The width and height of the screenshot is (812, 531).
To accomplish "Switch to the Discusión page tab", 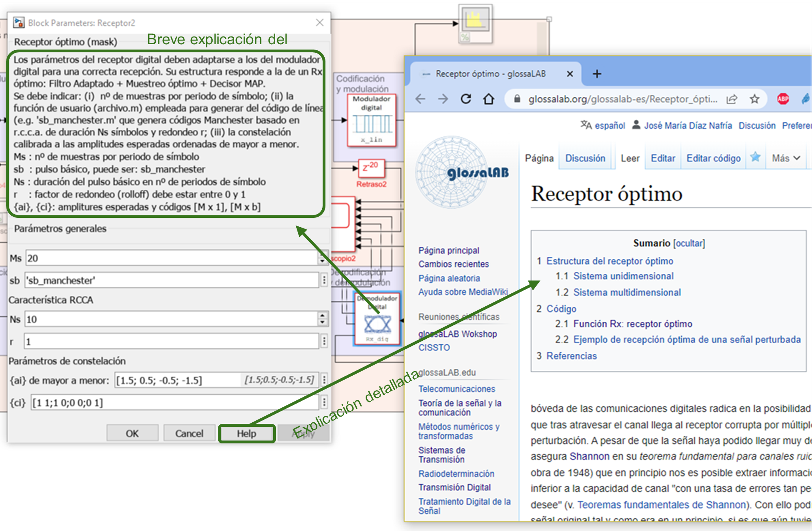I will pyautogui.click(x=585, y=158).
